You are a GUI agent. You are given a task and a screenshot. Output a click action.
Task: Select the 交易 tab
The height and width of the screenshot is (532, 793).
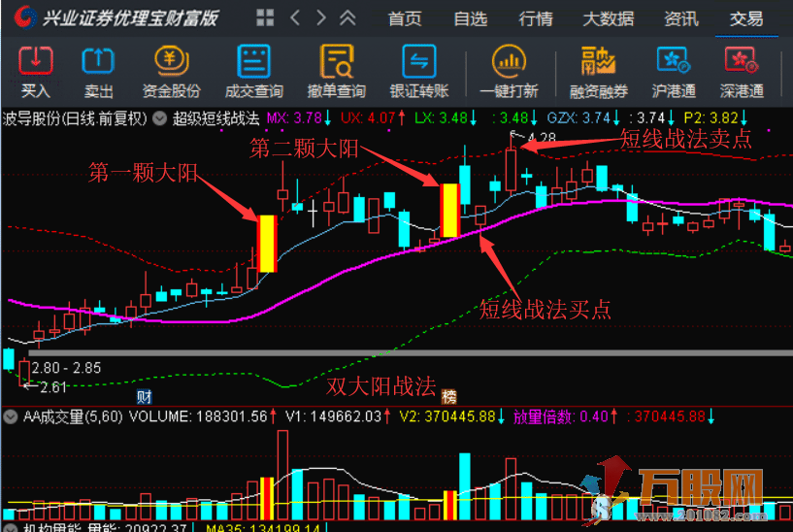coord(746,19)
